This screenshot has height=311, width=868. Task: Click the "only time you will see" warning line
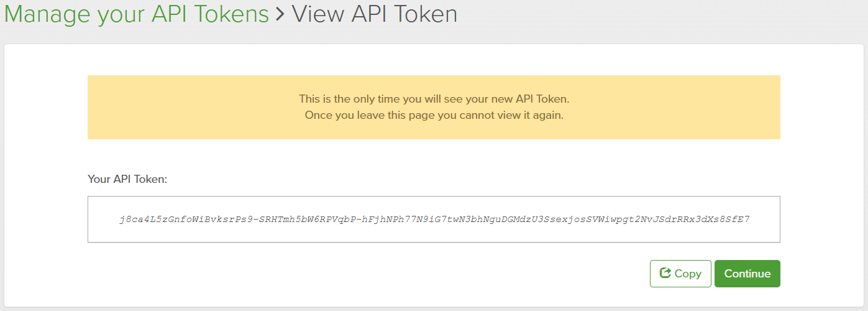[434, 99]
